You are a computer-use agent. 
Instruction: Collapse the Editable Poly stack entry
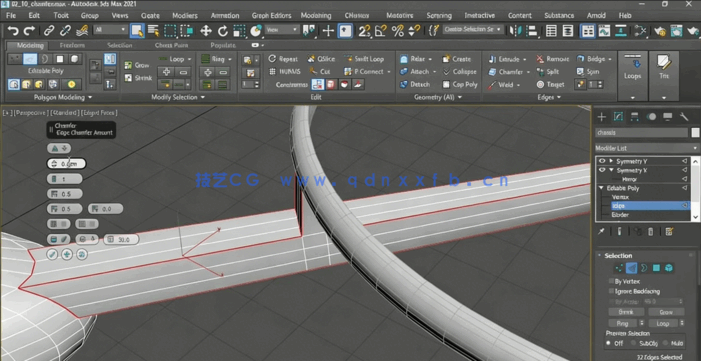coord(602,188)
